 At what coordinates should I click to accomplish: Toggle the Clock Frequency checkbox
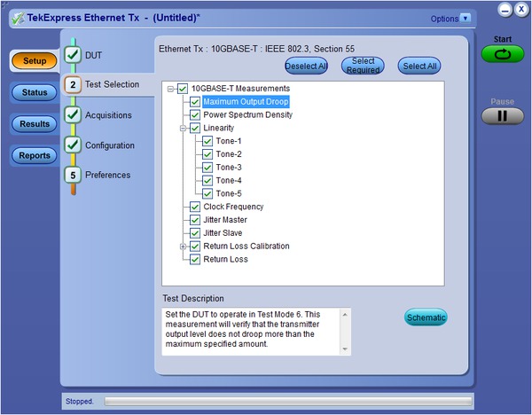(196, 207)
